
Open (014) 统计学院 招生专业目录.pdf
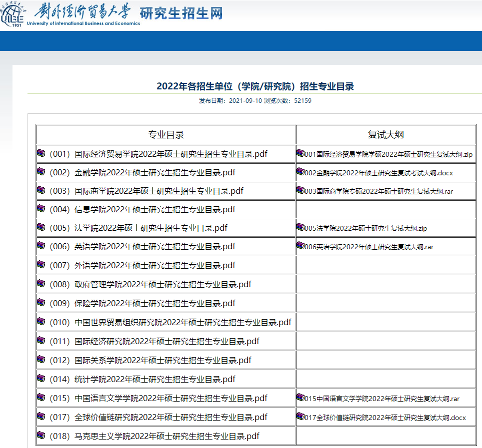142,379
